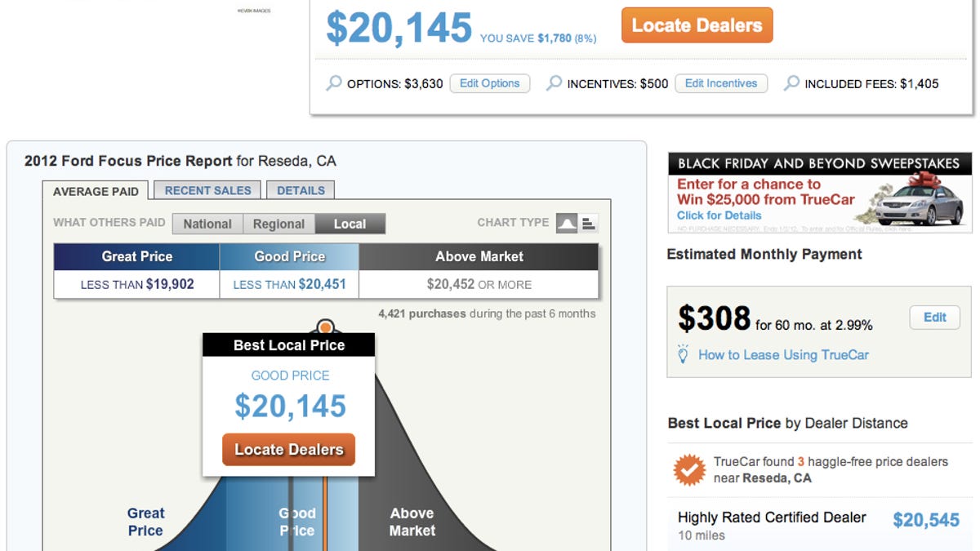Click Locate Dealers next to the You Save text
The height and width of the screenshot is (551, 980).
tap(697, 25)
